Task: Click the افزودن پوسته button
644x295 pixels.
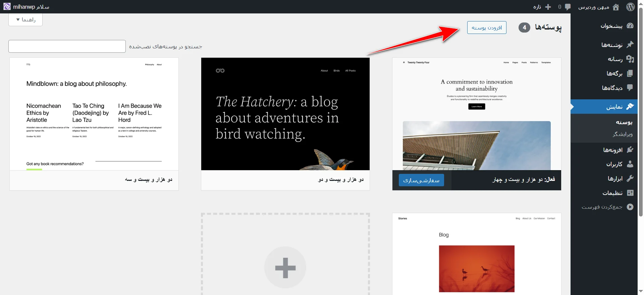Action: 487,28
